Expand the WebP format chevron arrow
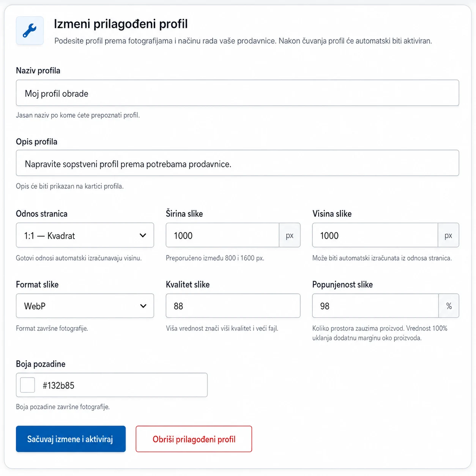 143,306
